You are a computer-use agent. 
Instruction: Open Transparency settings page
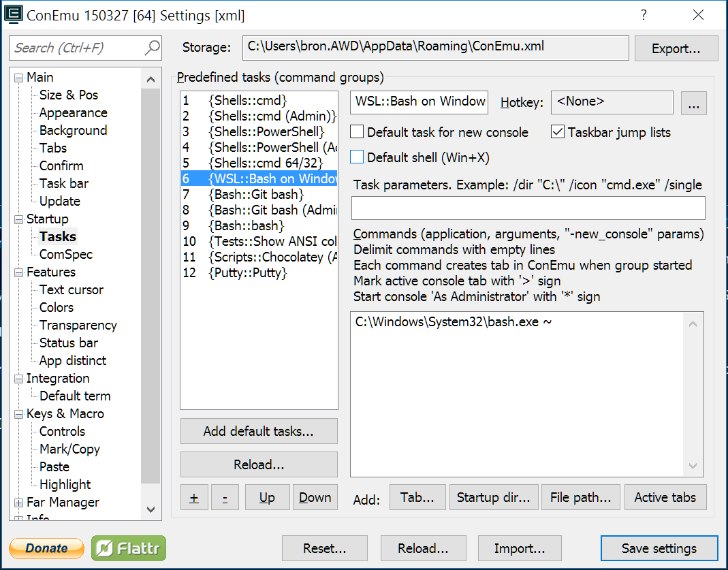click(78, 326)
